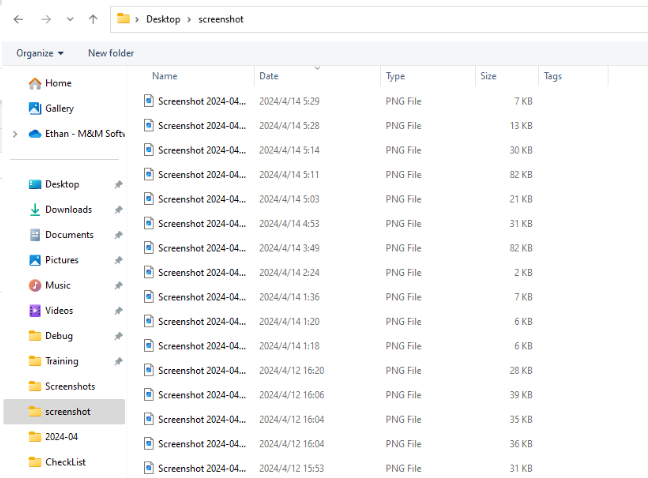Open the recent locations chevron
This screenshot has width=648, height=478.
tap(70, 19)
